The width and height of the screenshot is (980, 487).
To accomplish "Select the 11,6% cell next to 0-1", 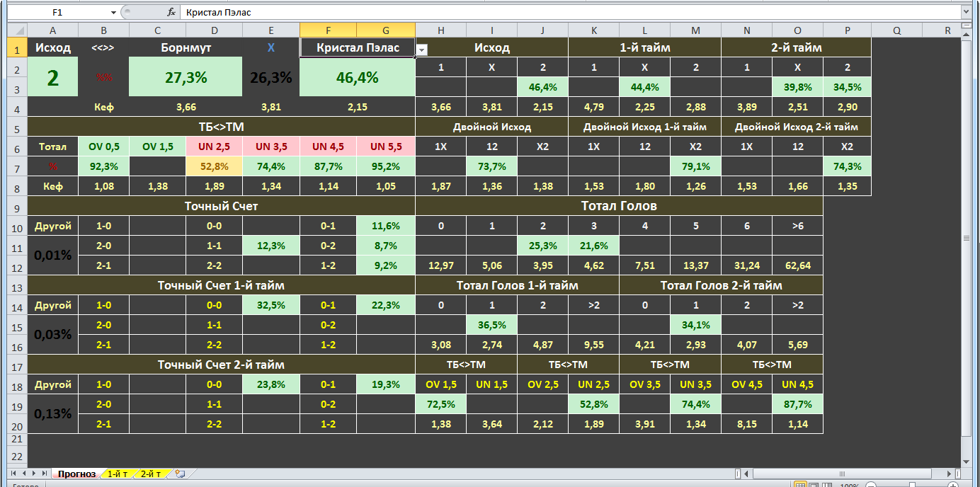I will pyautogui.click(x=386, y=227).
